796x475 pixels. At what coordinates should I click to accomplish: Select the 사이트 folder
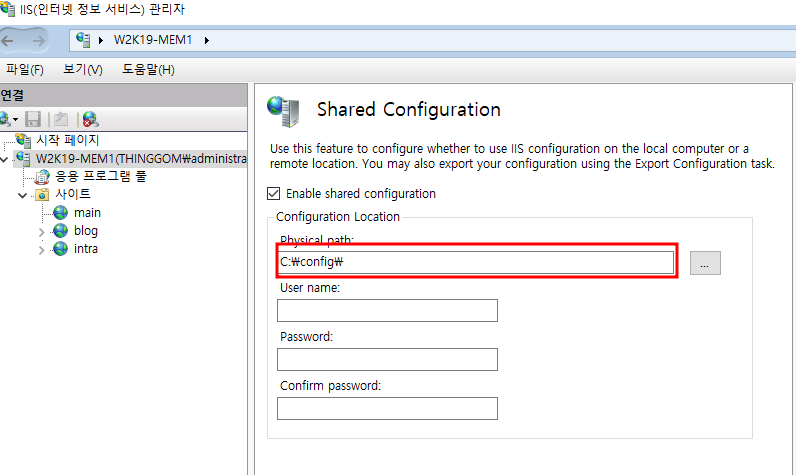[73, 194]
